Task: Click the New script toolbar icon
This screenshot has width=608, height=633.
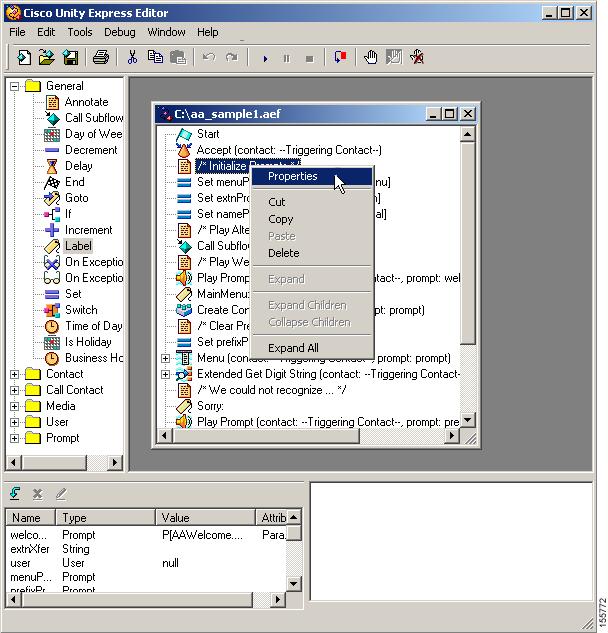Action: pos(24,57)
